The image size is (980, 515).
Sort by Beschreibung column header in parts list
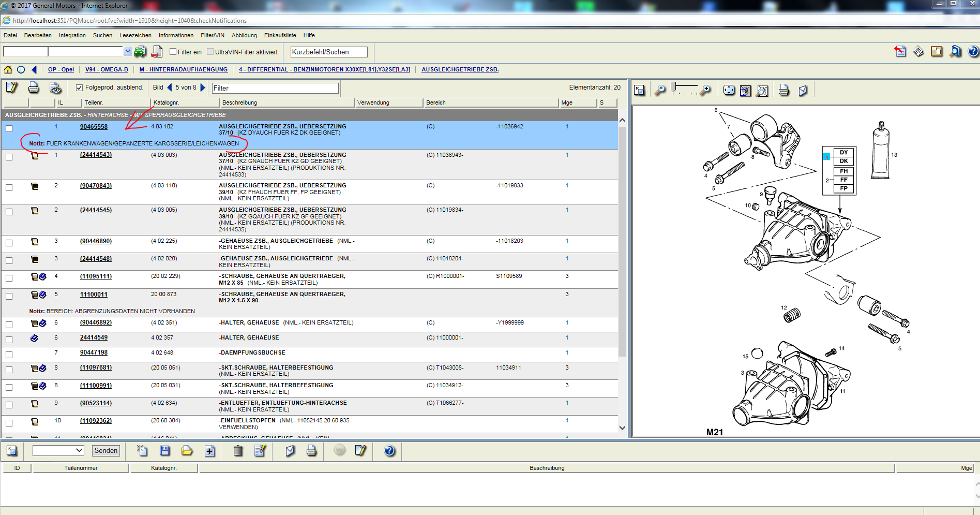[x=287, y=102]
